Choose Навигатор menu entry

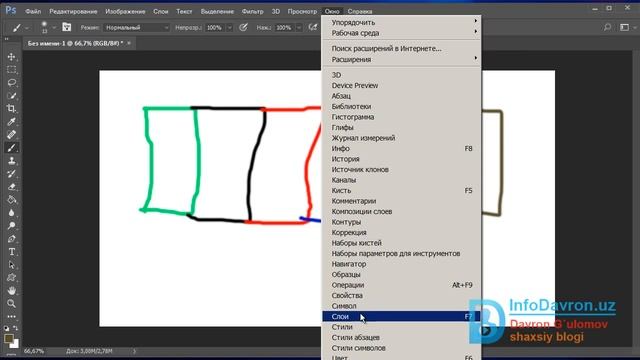[402, 264]
